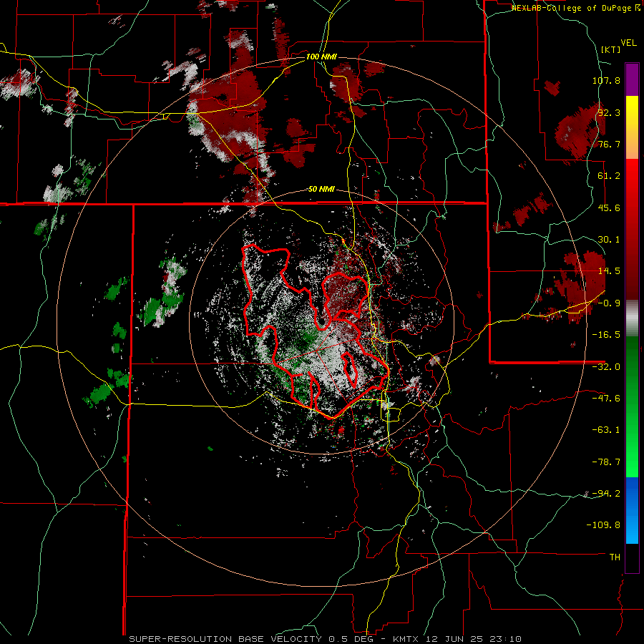
Task: Click the 45.6 velocity scale value
Action: pyautogui.click(x=609, y=208)
